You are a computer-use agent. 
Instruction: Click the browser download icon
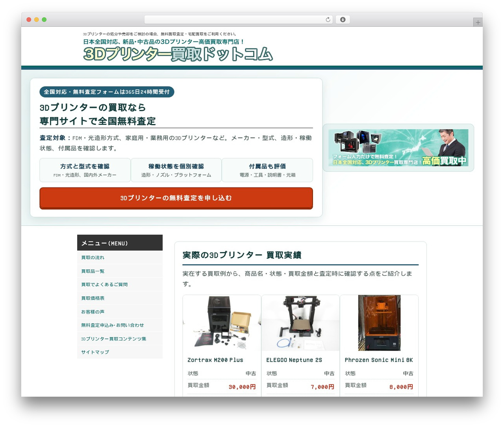(343, 20)
